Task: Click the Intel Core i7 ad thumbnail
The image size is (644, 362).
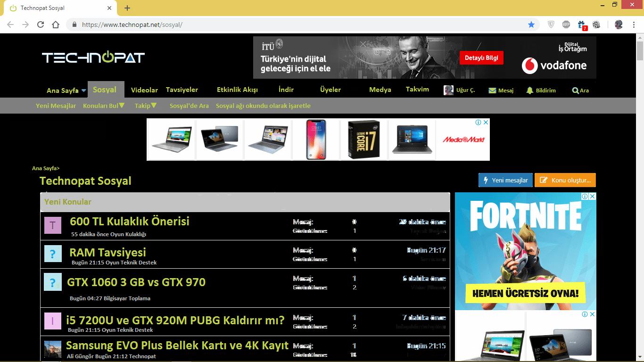Action: pyautogui.click(x=364, y=140)
